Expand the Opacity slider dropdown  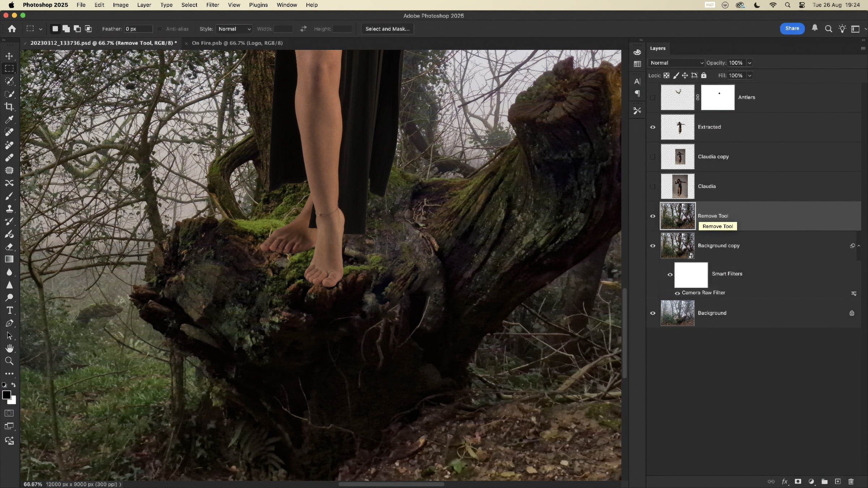coord(750,63)
